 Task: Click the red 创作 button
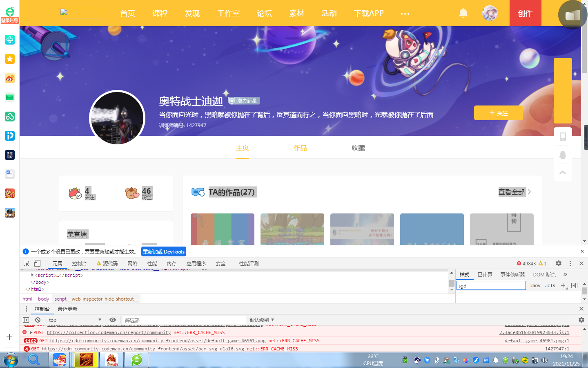526,13
